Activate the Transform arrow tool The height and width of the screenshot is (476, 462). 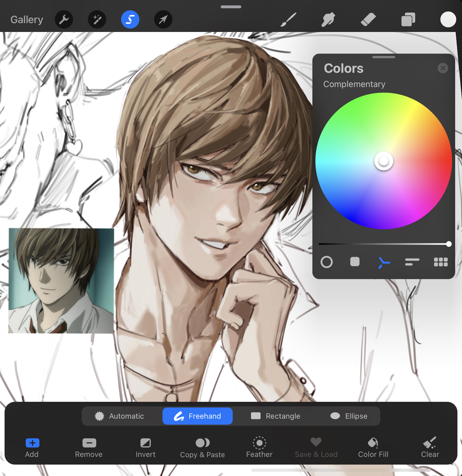point(163,19)
